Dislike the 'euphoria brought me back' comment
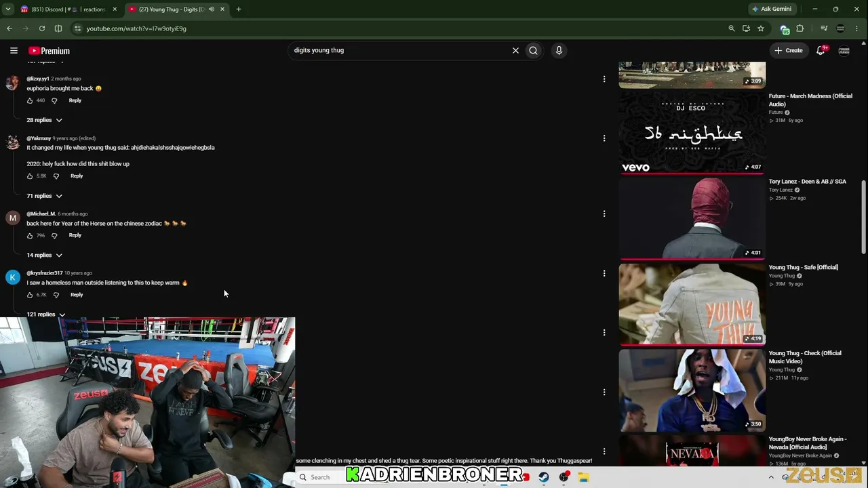This screenshot has width=868, height=488. (54, 100)
